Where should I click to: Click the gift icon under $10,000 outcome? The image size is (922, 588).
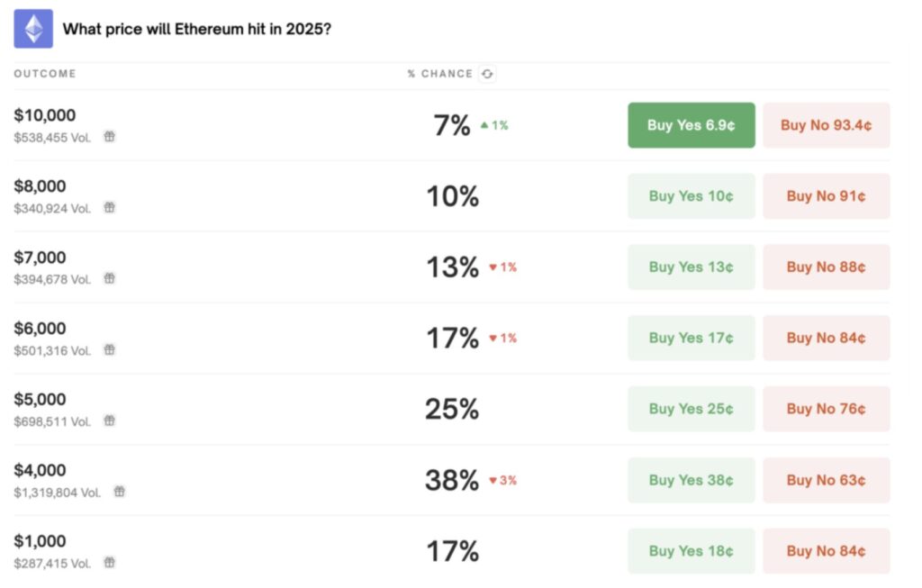point(109,137)
